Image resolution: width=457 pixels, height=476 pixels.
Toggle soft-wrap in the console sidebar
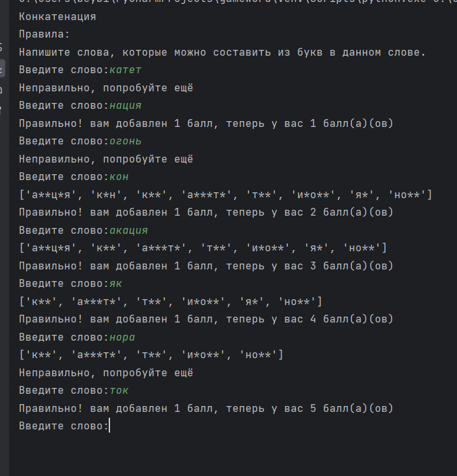(x=1, y=47)
